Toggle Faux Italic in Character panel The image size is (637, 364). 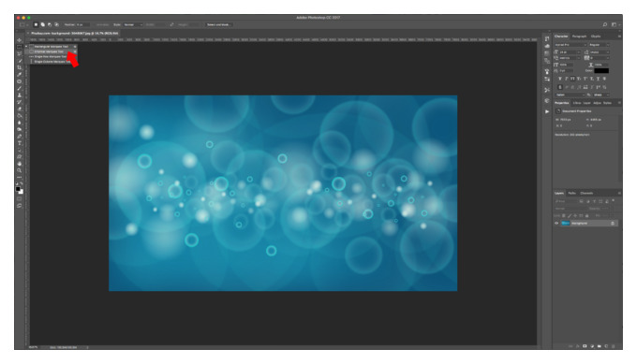(567, 79)
